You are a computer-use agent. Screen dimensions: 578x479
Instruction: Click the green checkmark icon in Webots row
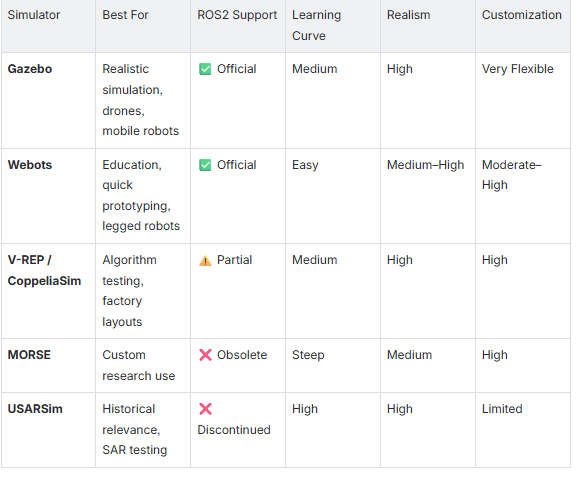[205, 165]
